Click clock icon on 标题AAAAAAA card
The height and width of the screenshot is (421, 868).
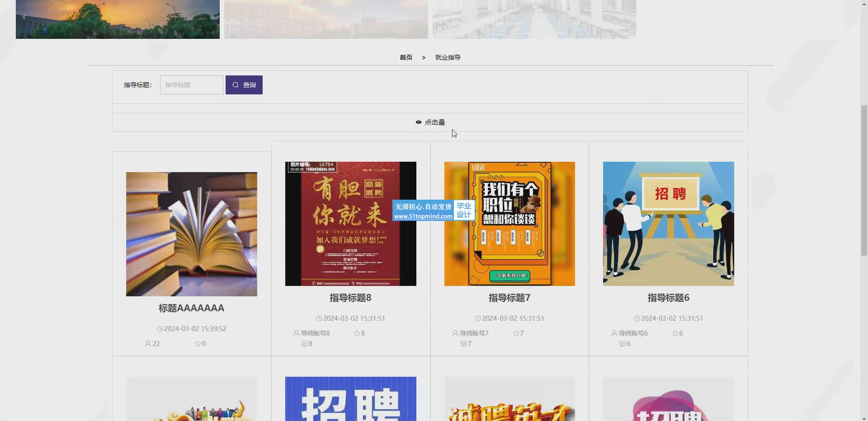(x=160, y=329)
